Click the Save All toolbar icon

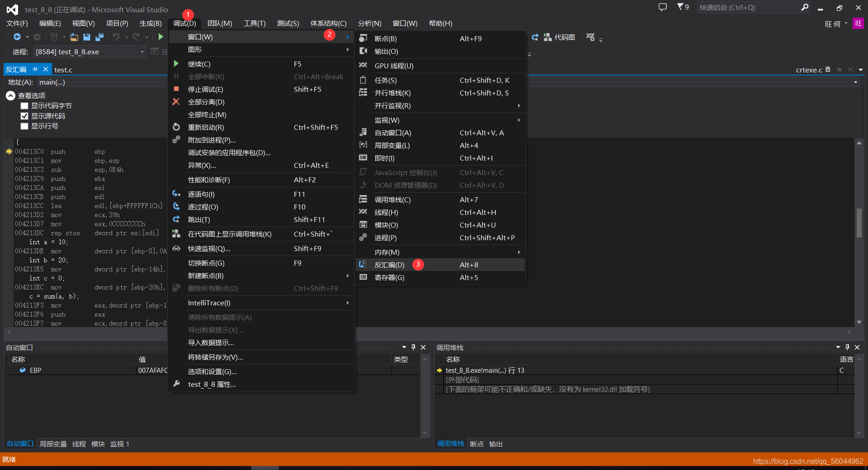coord(99,37)
